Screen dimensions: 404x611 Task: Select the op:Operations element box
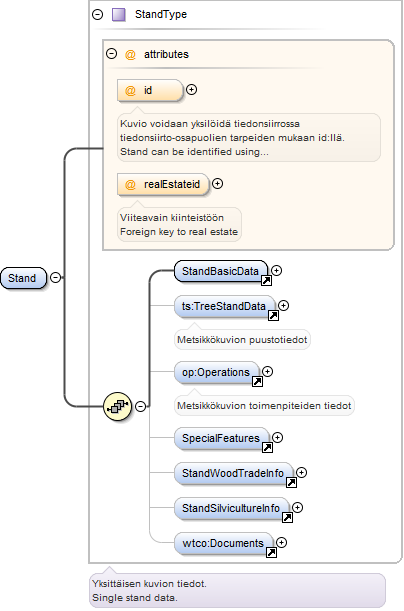pos(217,373)
